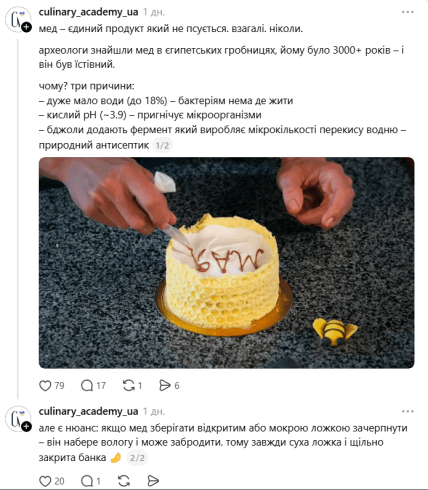Click the 1/2 thread indicator

tap(162, 145)
